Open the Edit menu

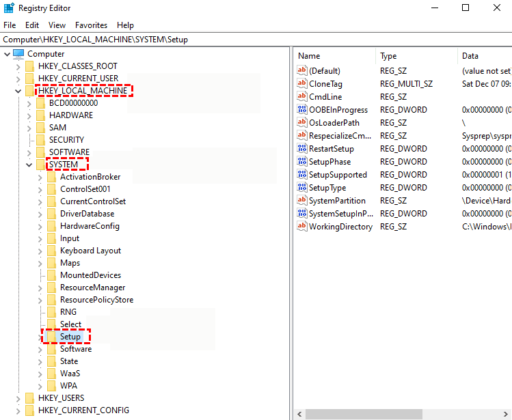click(32, 25)
